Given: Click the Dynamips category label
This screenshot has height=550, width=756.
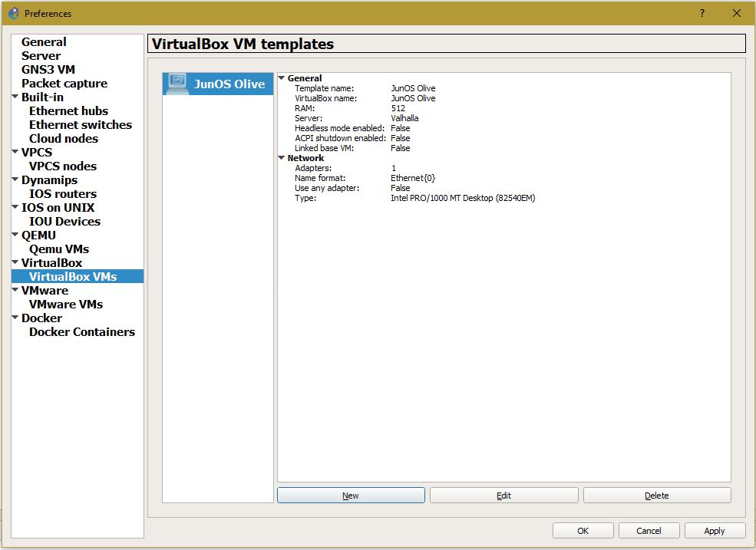Looking at the screenshot, I should click(49, 179).
